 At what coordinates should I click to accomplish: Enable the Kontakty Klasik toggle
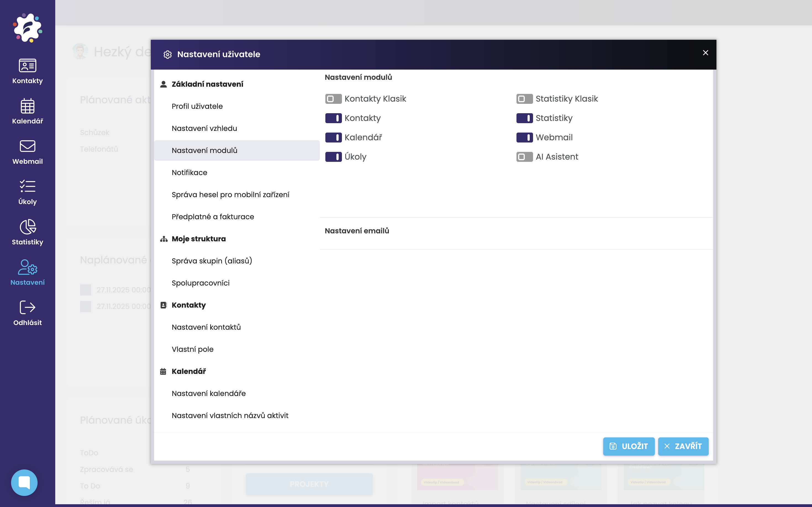[333, 99]
